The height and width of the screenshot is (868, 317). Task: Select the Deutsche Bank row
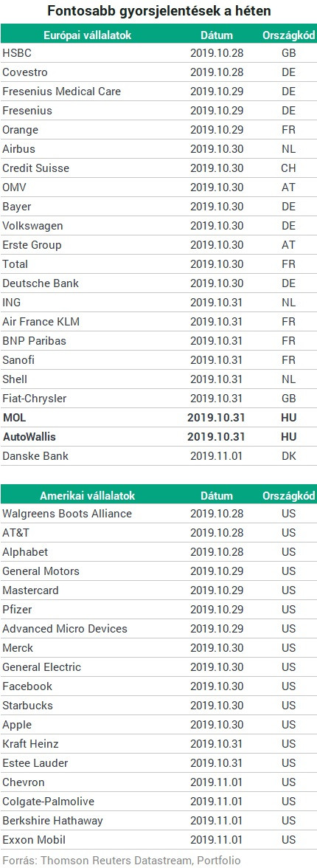pos(158,283)
